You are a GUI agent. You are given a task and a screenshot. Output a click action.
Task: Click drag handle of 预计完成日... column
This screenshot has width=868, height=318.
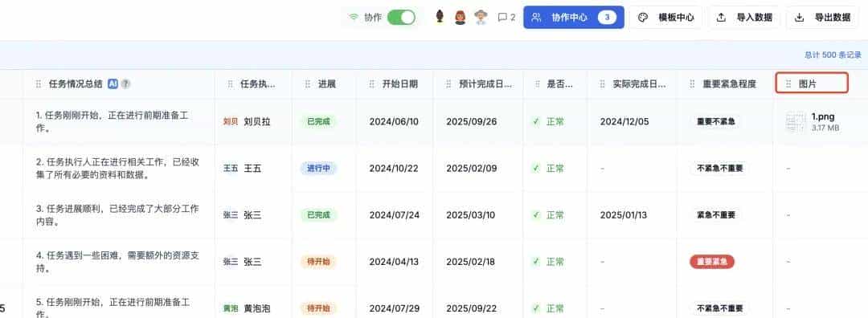click(x=449, y=84)
